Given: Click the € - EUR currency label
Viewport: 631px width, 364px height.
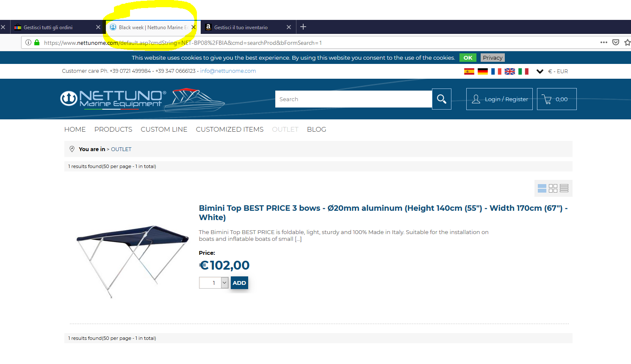Looking at the screenshot, I should (x=558, y=72).
